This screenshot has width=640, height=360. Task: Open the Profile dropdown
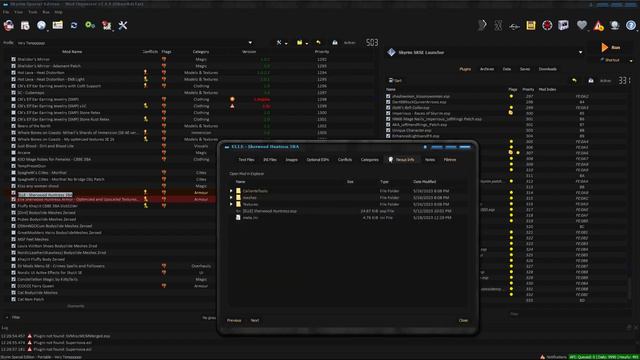click(135, 43)
